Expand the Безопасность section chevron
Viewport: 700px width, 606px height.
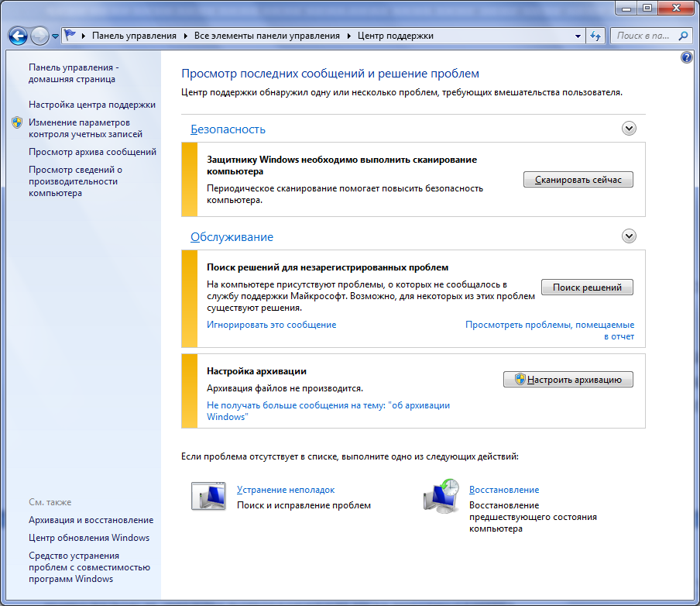pos(629,129)
